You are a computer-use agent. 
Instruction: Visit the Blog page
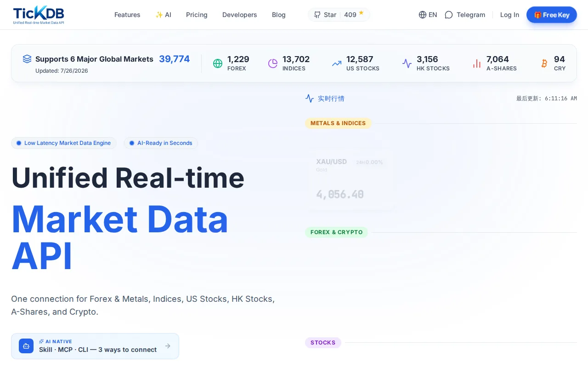(x=279, y=15)
